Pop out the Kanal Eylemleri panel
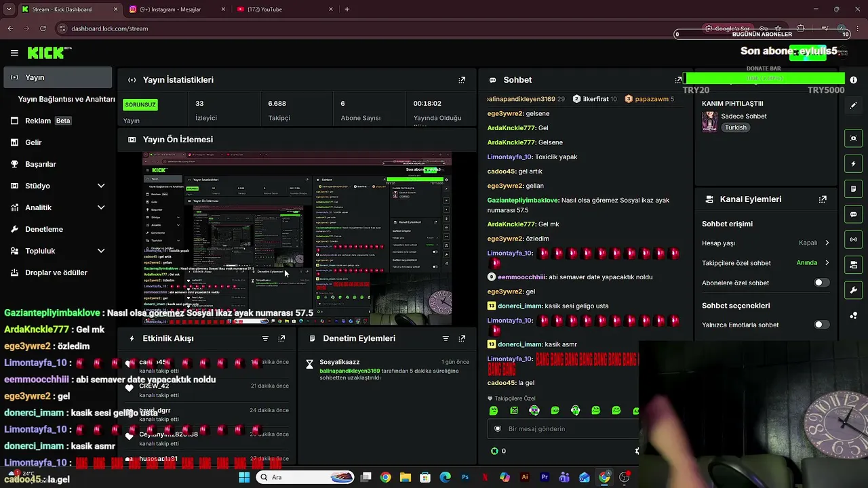868x488 pixels. pyautogui.click(x=823, y=199)
